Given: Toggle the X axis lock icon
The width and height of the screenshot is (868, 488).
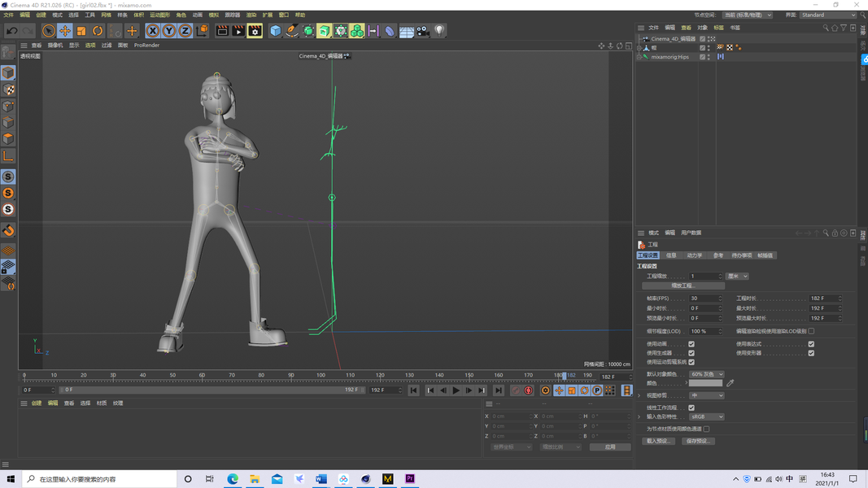Looking at the screenshot, I should [152, 31].
